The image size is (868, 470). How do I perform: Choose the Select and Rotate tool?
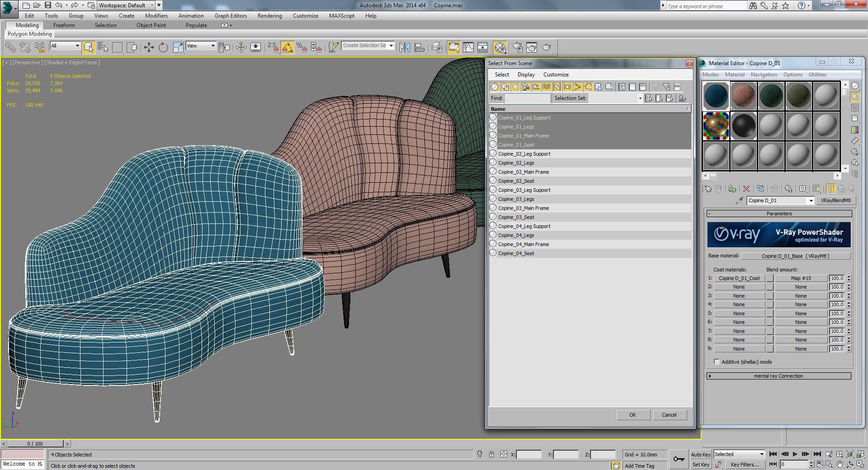pyautogui.click(x=163, y=47)
